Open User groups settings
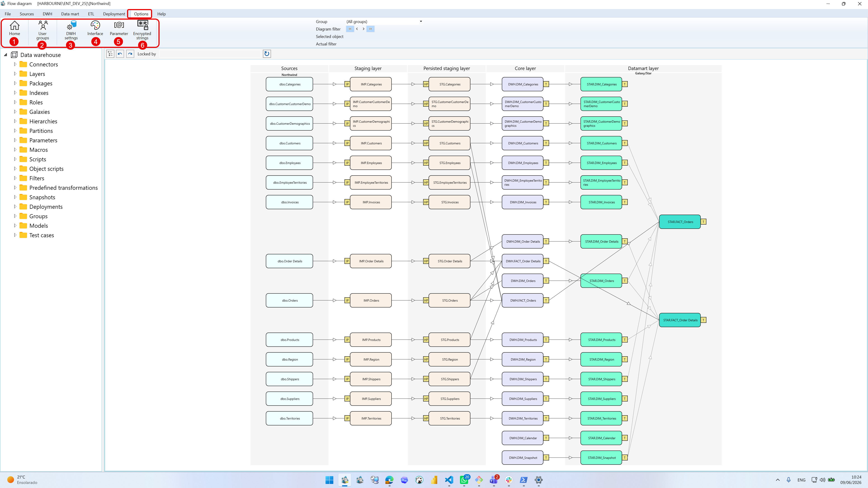 [x=42, y=30]
